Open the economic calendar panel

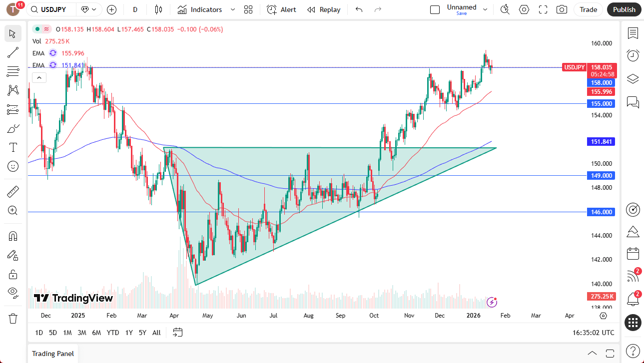point(633,253)
